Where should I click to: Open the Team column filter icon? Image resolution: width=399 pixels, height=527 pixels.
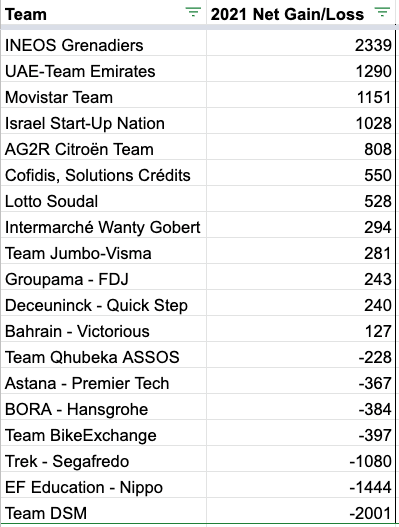coord(193,12)
